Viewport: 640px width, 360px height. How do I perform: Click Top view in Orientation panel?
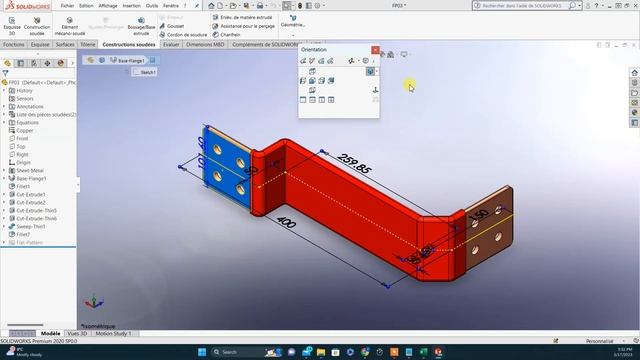(x=312, y=71)
